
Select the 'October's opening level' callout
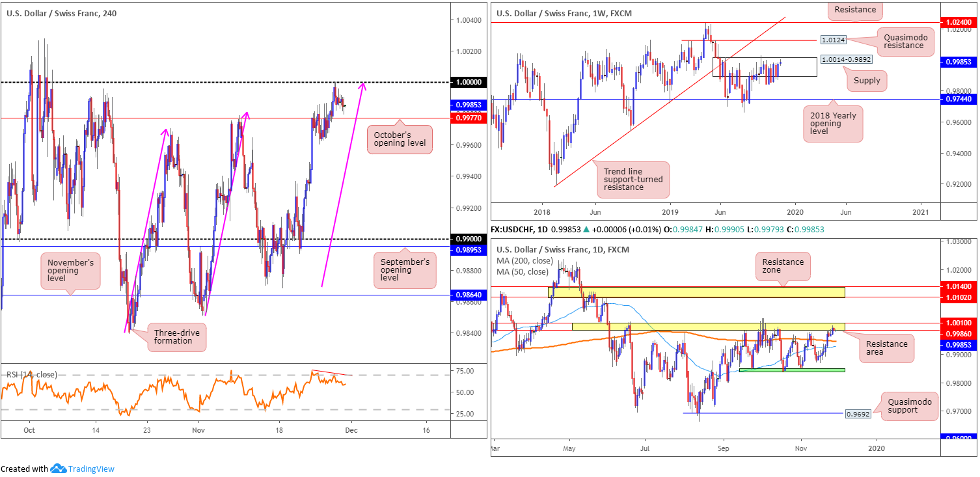pos(400,140)
